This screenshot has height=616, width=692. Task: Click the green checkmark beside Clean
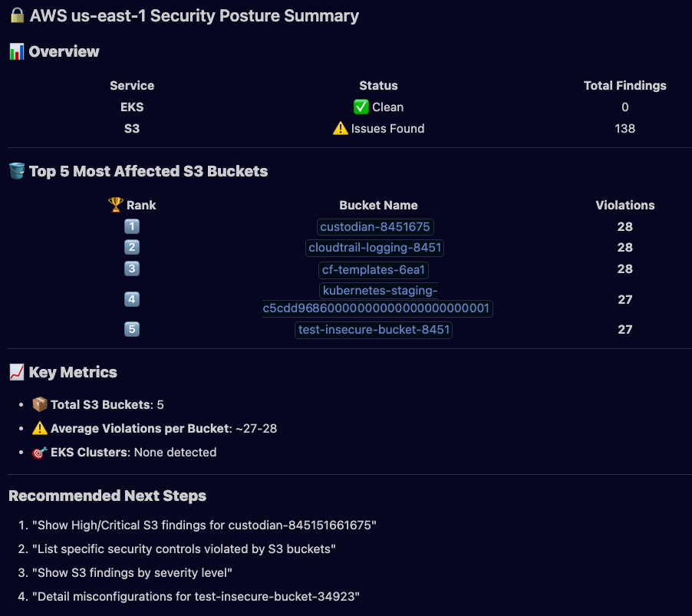361,107
